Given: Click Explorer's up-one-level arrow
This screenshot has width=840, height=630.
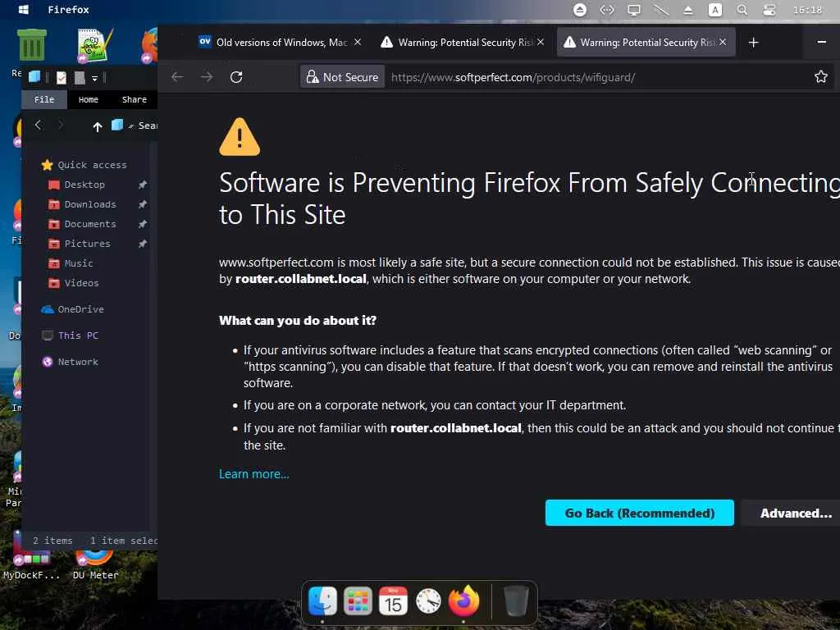Looking at the screenshot, I should (x=97, y=126).
